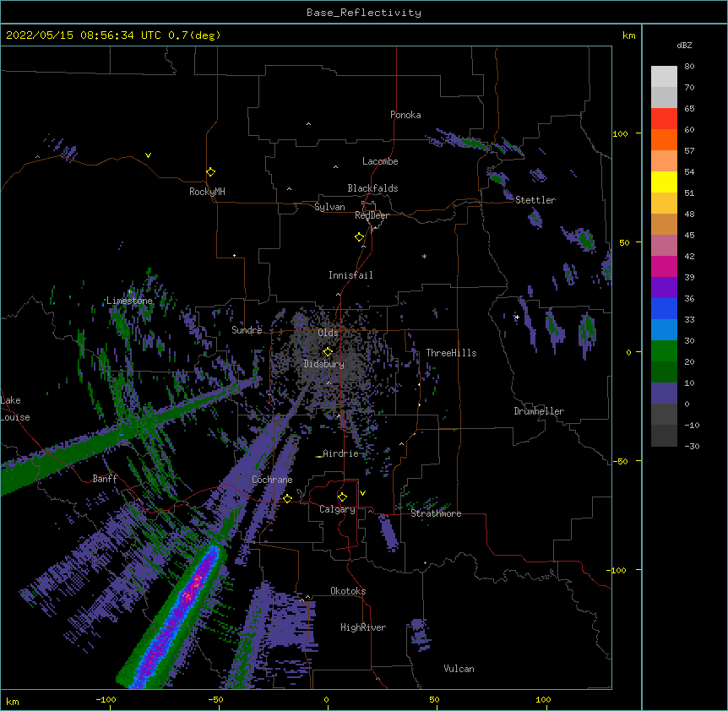Click the Lake Louise label at left edge
The height and width of the screenshot is (711, 728).
(x=15, y=409)
